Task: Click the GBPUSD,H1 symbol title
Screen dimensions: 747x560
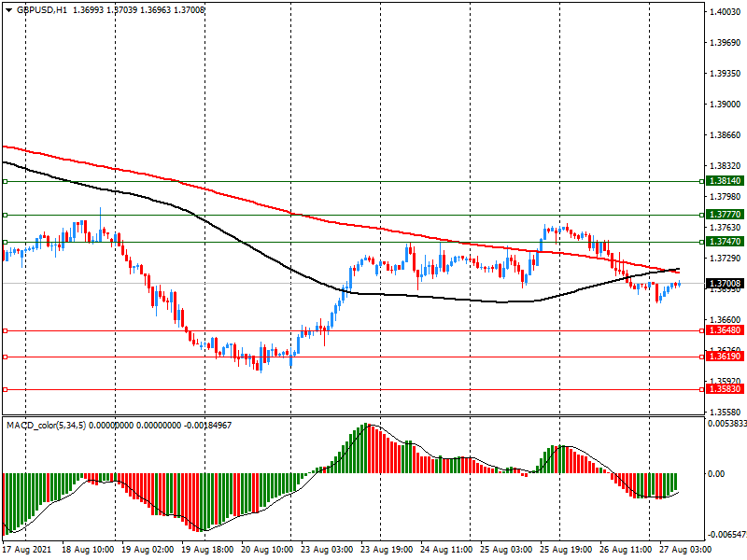Action: [42, 10]
